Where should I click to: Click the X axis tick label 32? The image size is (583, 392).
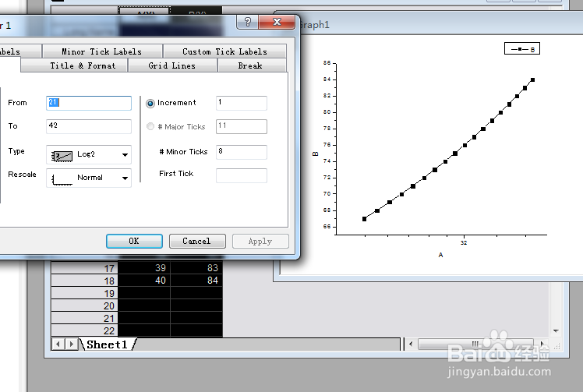[x=464, y=243]
